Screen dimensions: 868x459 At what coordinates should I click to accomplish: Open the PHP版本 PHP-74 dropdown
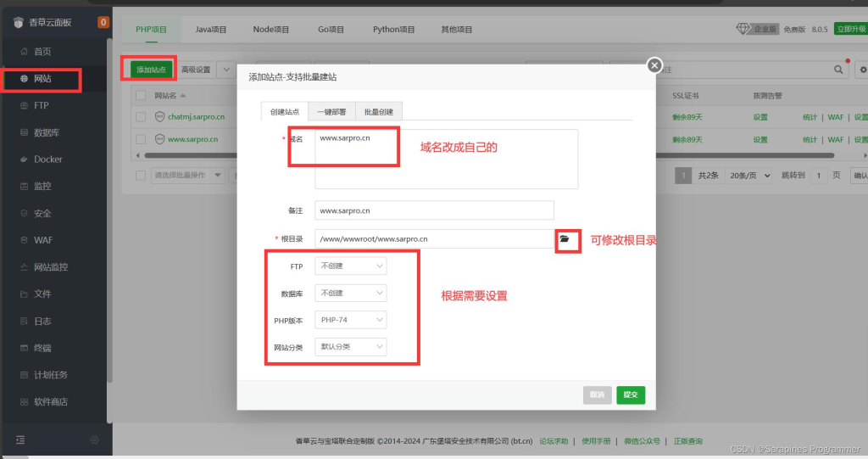click(x=350, y=320)
